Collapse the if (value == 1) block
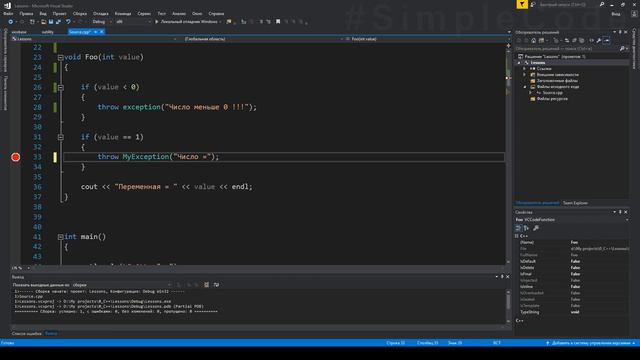The height and width of the screenshot is (360, 640). [60, 137]
